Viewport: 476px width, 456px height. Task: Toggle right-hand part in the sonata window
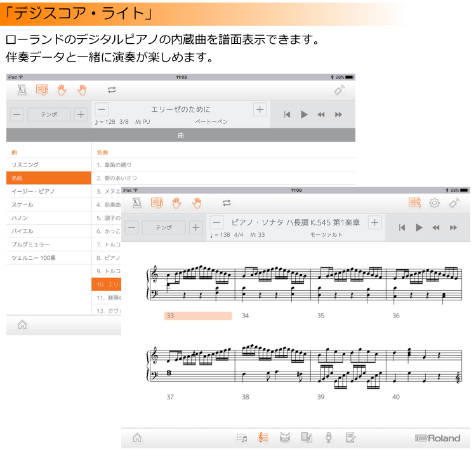click(x=197, y=203)
